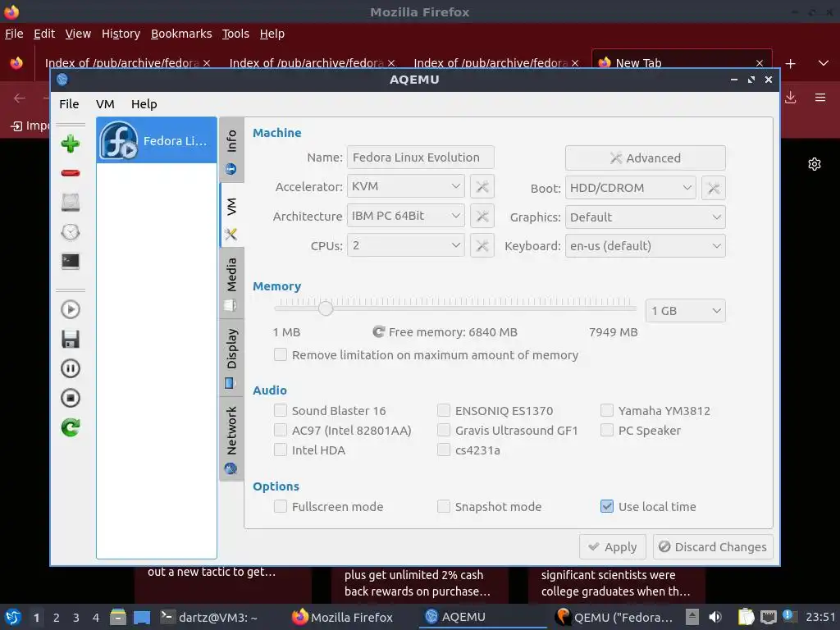
Task: Open Firefox hamburger menu icon
Action: click(x=820, y=98)
